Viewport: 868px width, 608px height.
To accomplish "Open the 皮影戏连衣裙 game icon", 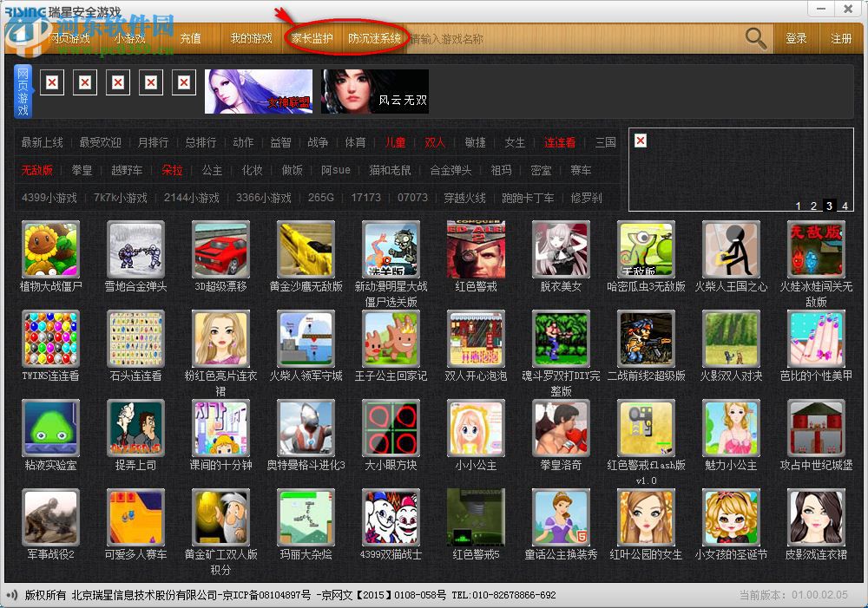I will coord(817,518).
